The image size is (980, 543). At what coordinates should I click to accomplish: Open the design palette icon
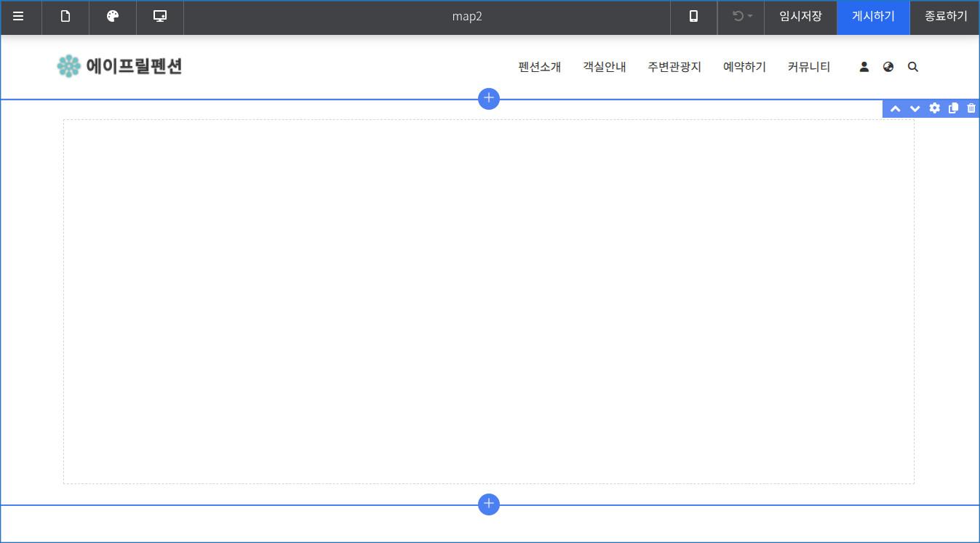click(x=113, y=17)
